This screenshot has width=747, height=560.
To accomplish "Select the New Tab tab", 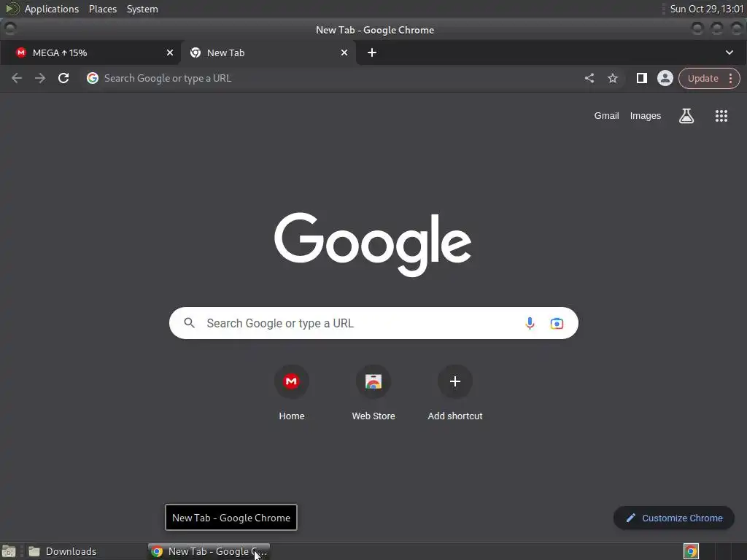I will coord(268,52).
